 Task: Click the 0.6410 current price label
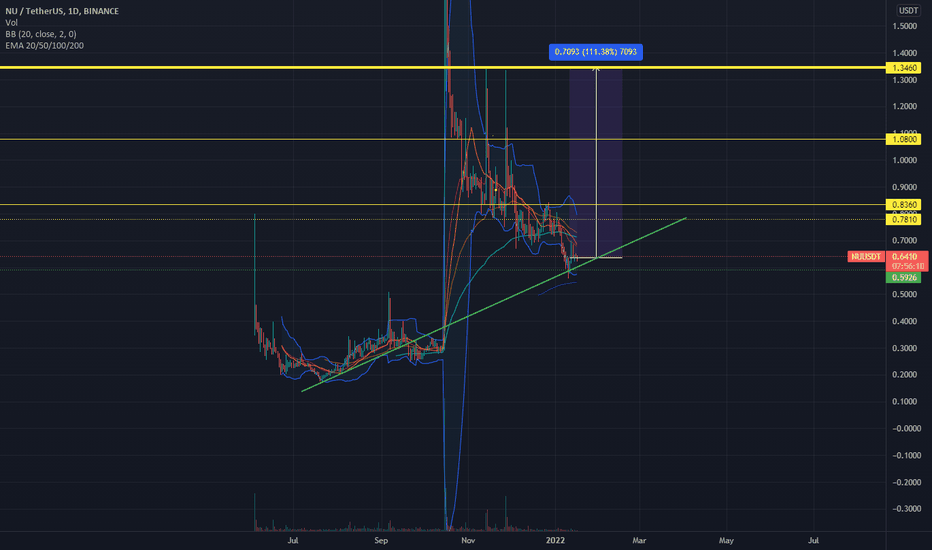tap(906, 257)
